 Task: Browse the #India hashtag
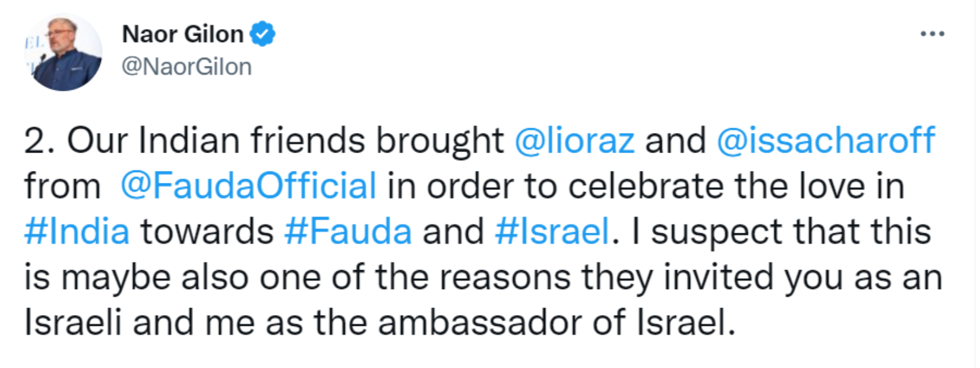(77, 231)
